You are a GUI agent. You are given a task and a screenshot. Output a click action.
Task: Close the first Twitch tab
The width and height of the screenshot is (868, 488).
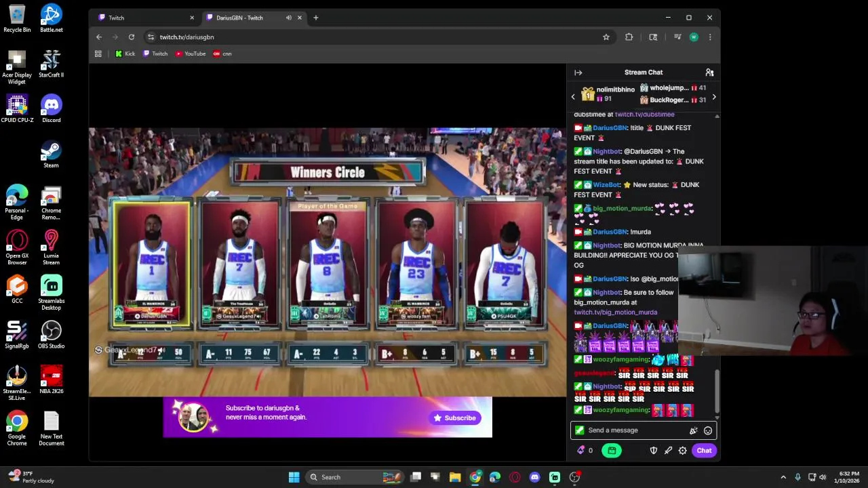tap(192, 18)
